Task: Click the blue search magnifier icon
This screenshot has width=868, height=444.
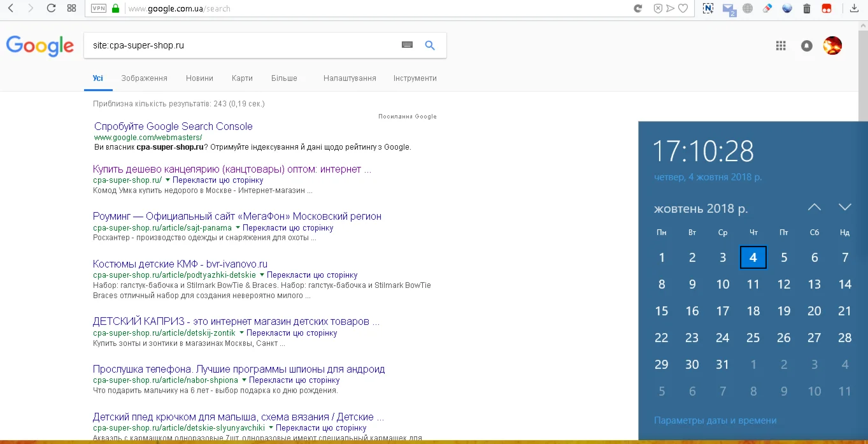Action: tap(430, 45)
